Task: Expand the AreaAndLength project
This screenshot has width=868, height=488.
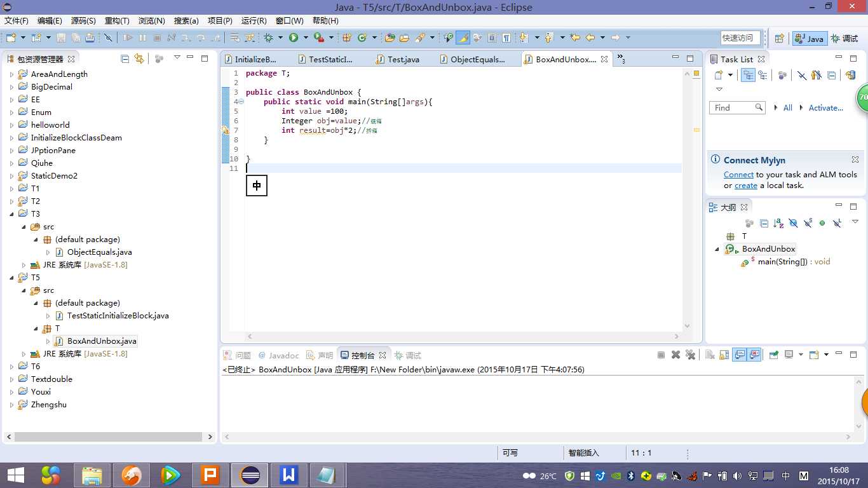Action: (11, 74)
